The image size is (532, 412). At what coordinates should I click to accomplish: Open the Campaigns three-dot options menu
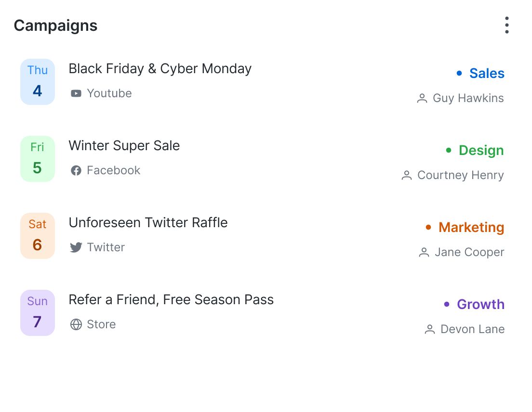[x=506, y=25]
